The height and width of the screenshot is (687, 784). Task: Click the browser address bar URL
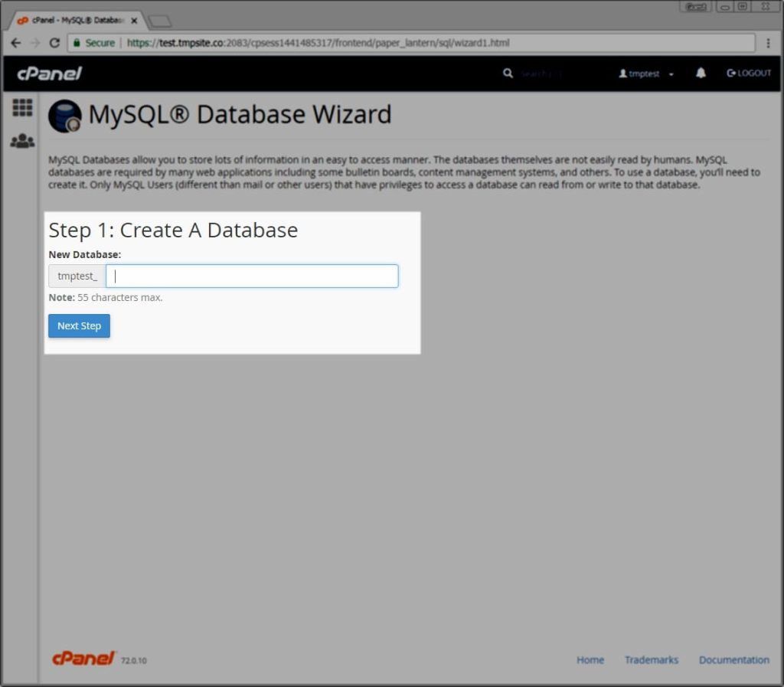[x=318, y=43]
